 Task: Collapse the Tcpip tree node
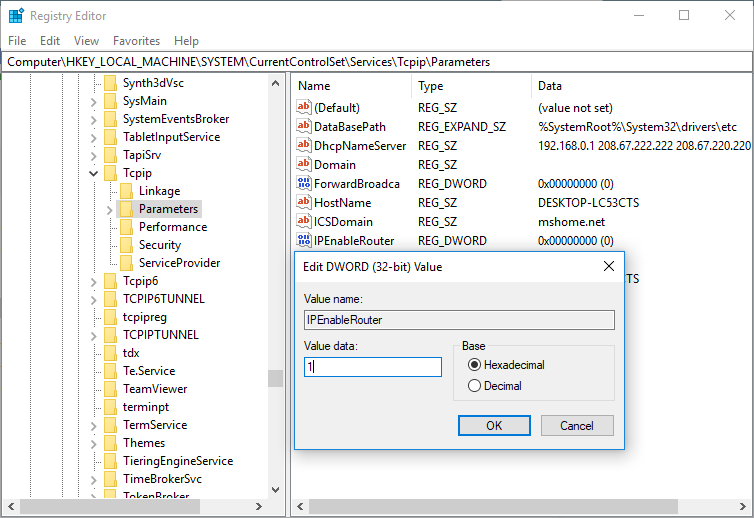coord(94,173)
